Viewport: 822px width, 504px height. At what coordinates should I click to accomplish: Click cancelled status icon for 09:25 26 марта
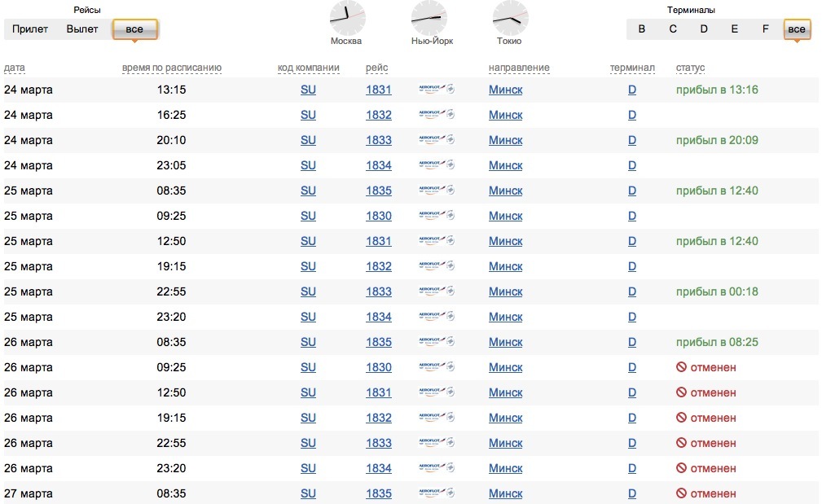[681, 367]
